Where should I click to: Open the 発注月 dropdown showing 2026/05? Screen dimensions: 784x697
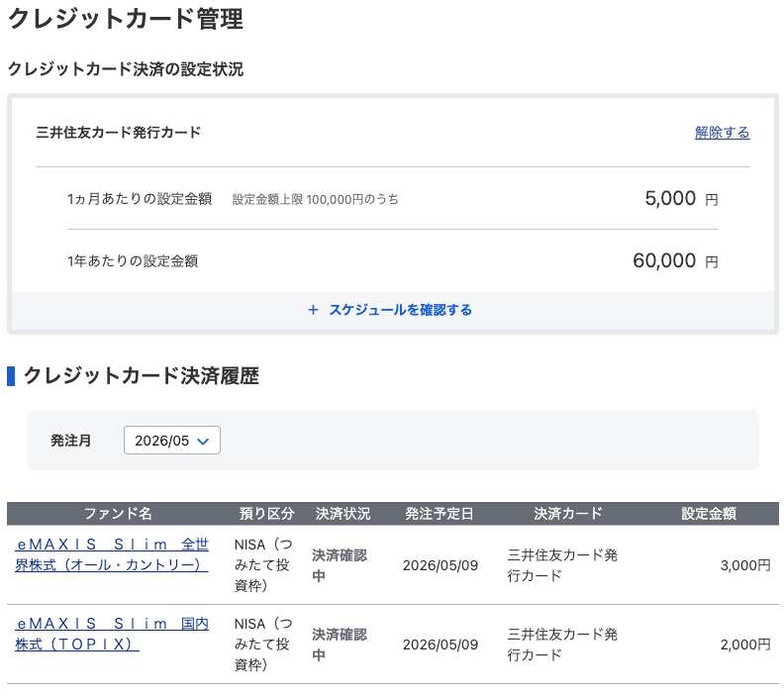[x=171, y=441]
